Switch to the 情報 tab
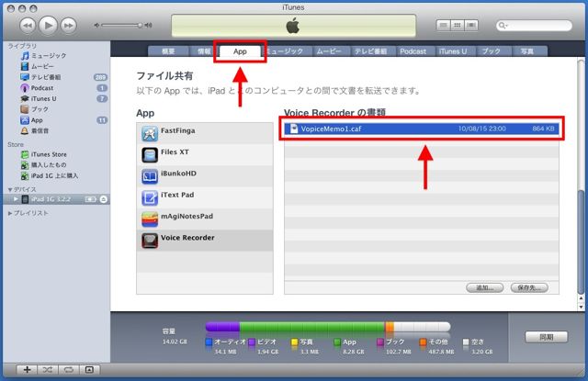The width and height of the screenshot is (588, 381). pyautogui.click(x=204, y=51)
